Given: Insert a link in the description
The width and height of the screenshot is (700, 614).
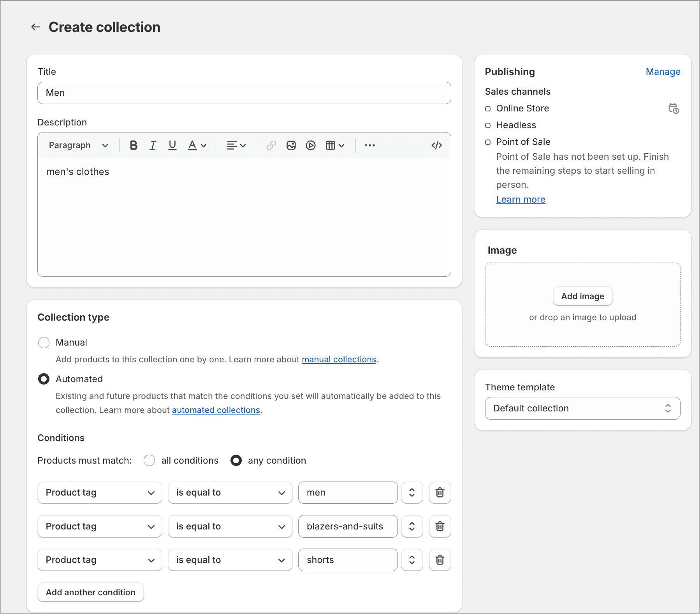Looking at the screenshot, I should (x=271, y=145).
